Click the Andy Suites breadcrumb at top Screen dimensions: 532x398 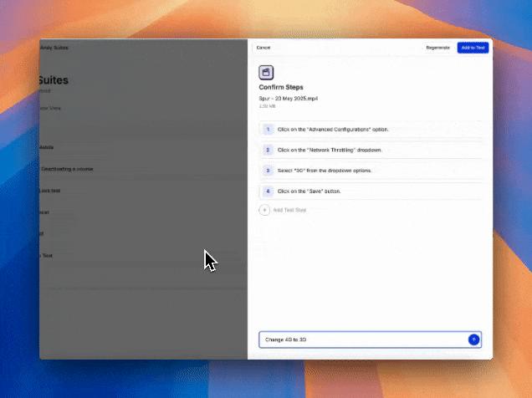[54, 48]
